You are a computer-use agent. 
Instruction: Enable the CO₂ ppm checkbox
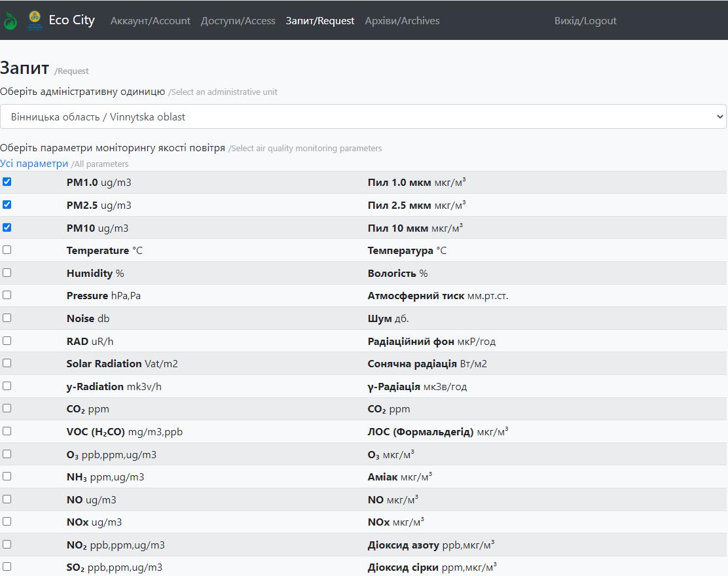pyautogui.click(x=7, y=408)
